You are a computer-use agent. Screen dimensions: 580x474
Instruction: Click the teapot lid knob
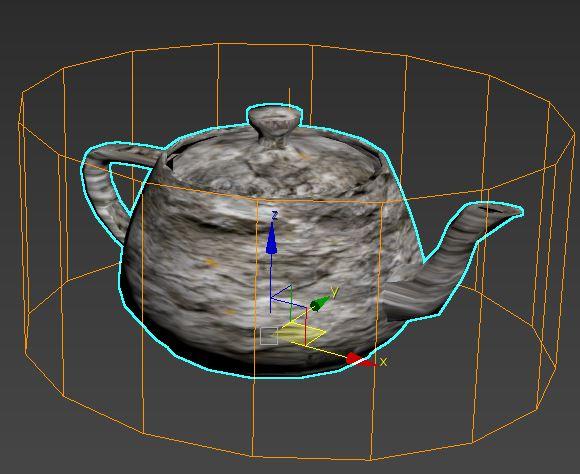[x=275, y=126]
